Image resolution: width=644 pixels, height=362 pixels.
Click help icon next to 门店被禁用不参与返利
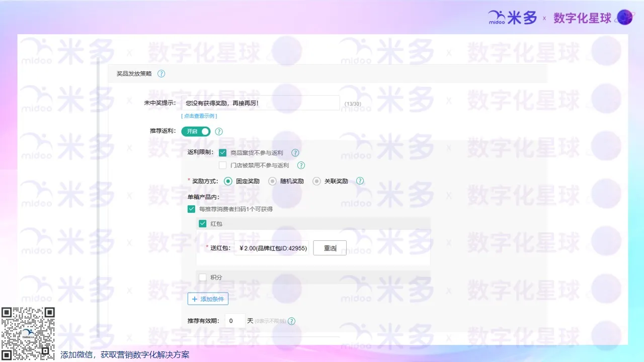click(301, 165)
